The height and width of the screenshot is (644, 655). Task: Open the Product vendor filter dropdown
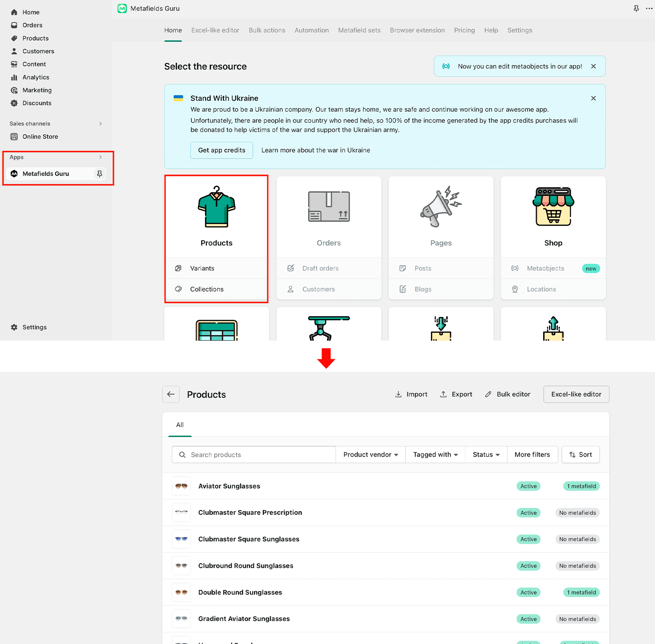tap(370, 455)
